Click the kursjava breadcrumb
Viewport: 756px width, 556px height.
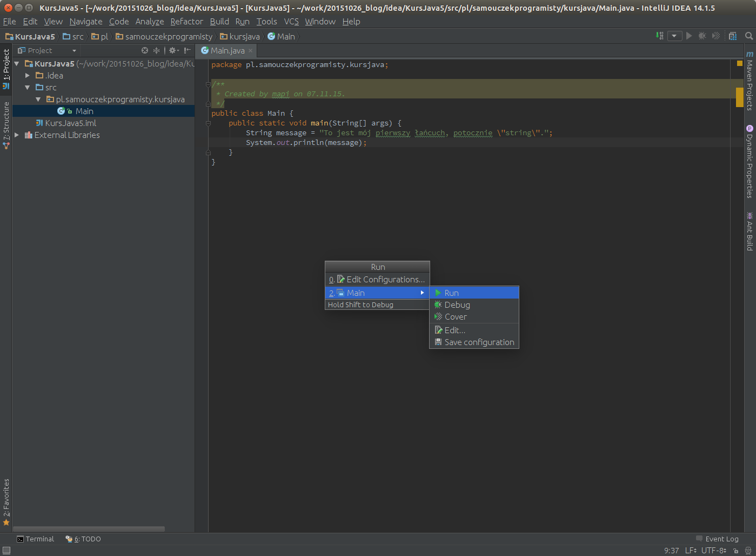tap(239, 37)
